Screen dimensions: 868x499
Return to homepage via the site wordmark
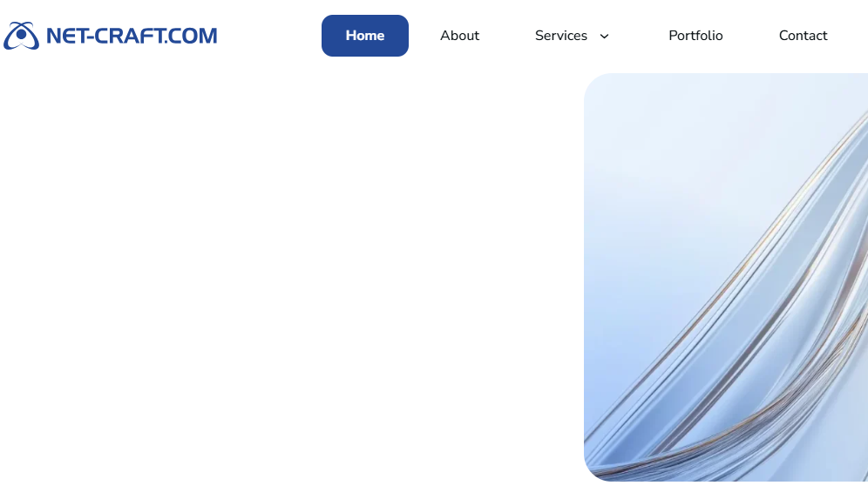pos(132,36)
